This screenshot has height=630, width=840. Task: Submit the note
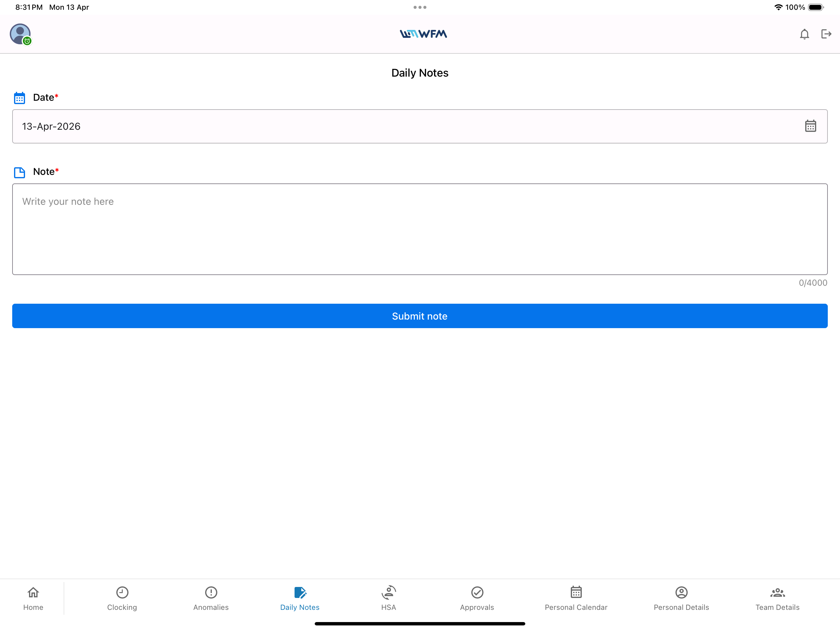coord(420,316)
